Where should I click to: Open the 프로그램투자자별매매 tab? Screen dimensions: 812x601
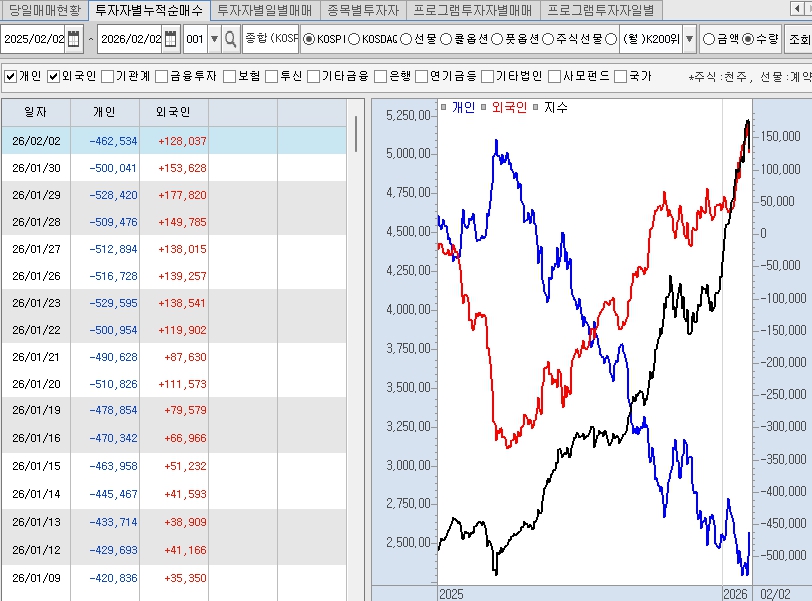tap(472, 11)
